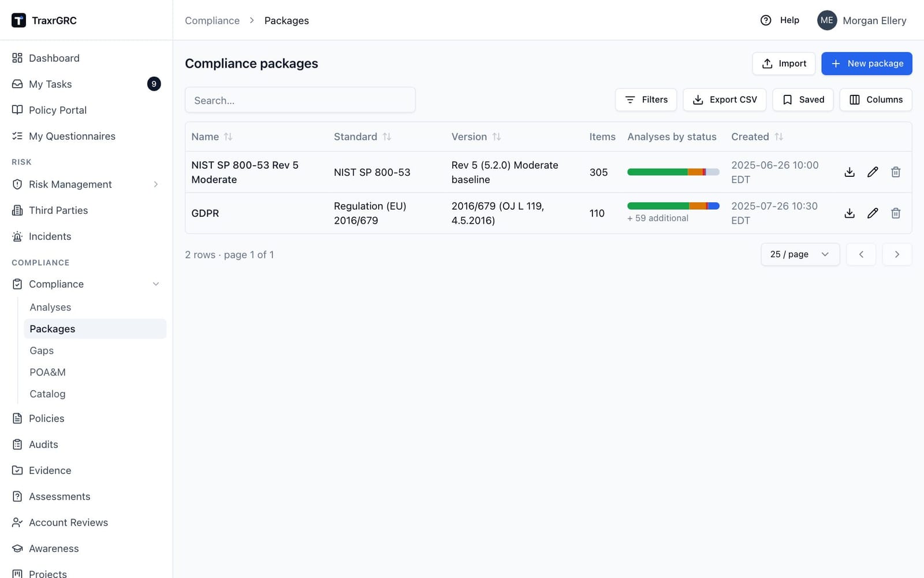Edit the GDPR package with pencil icon
This screenshot has width=924, height=578.
coord(873,213)
